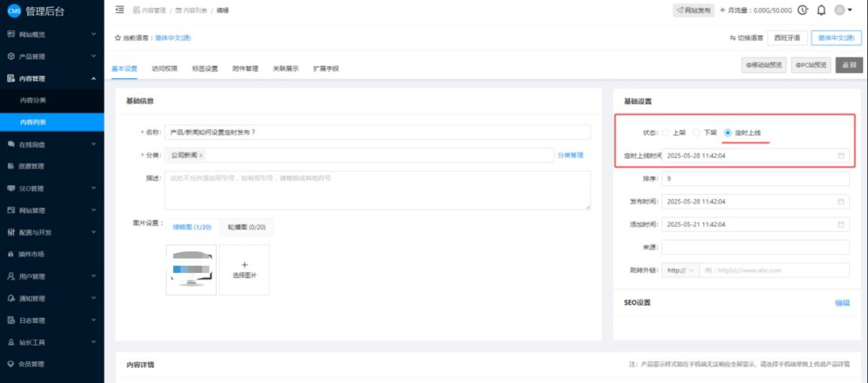
Task: Switch to the 关联展示 tab
Action: point(286,69)
